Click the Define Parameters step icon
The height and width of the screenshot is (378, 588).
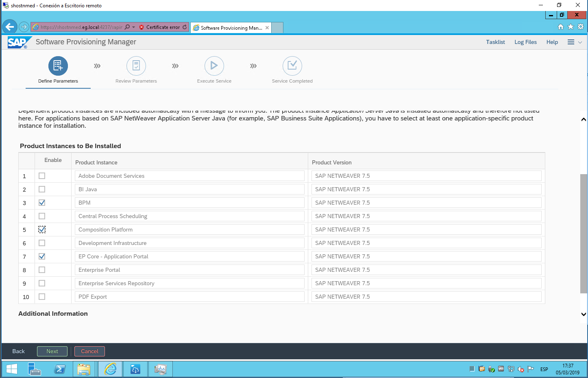[58, 66]
